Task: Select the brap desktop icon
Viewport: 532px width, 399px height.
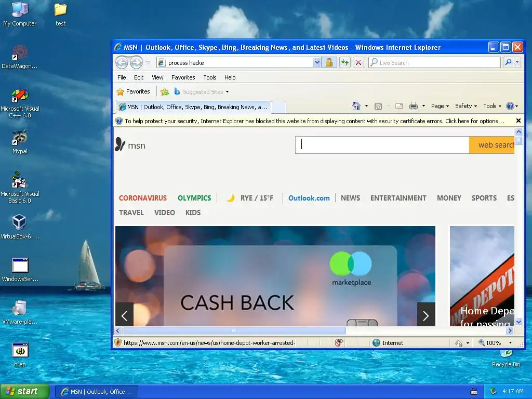Action: 20,355
